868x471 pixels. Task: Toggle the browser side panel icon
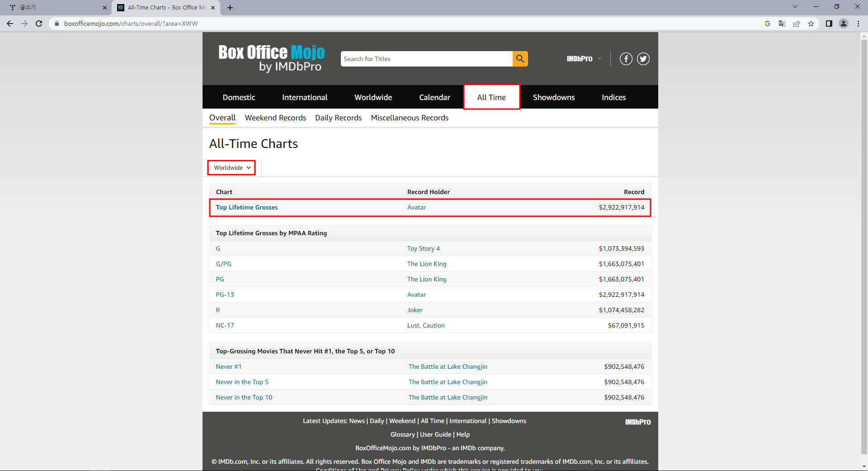(x=829, y=24)
